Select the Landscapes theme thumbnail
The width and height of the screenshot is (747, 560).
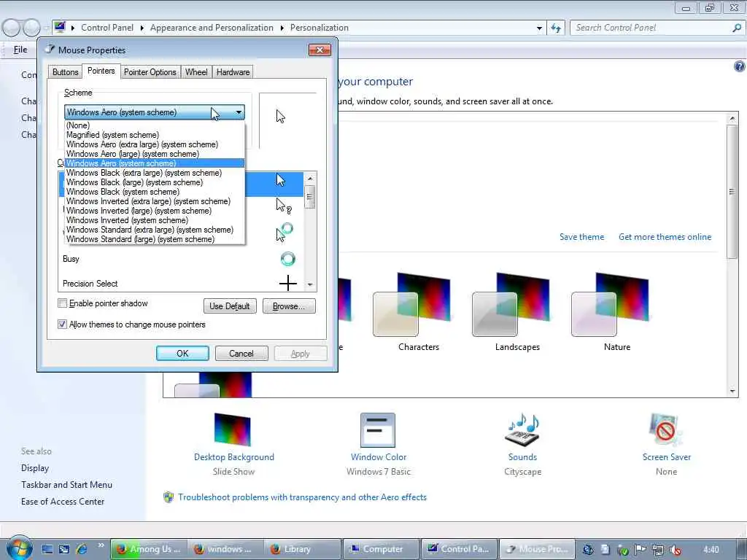pos(511,304)
